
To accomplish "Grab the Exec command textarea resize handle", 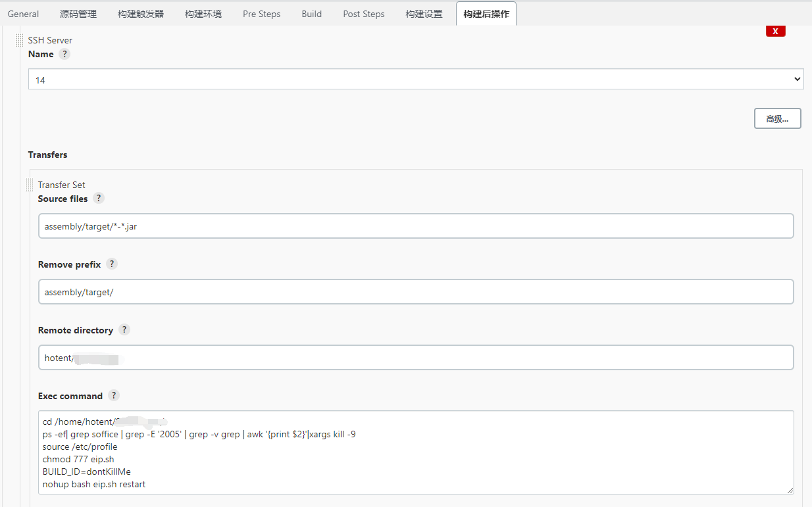I will [790, 490].
